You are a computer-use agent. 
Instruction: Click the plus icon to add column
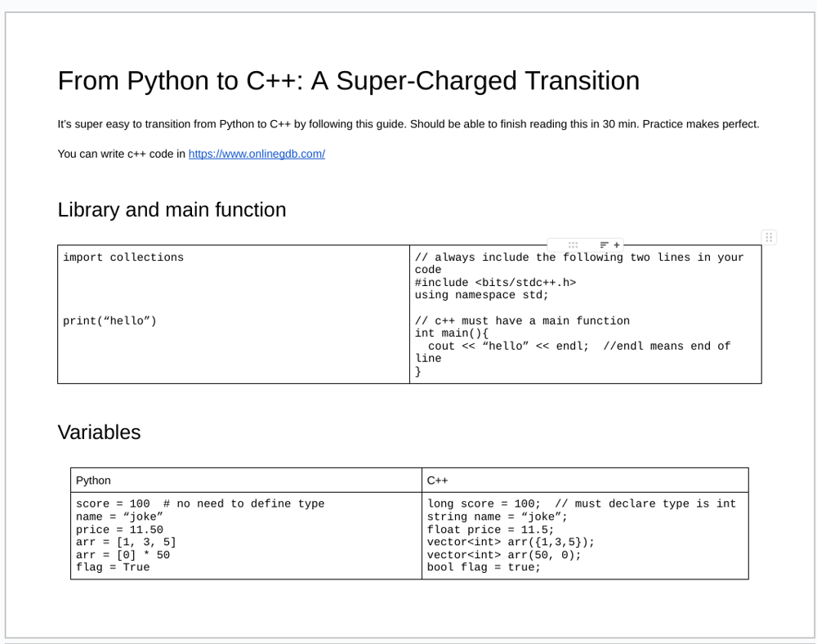pyautogui.click(x=617, y=244)
